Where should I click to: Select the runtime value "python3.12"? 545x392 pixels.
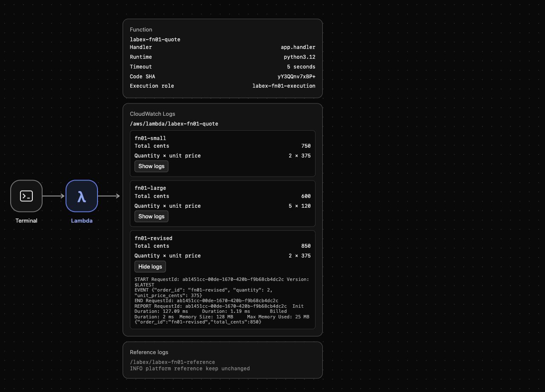300,57
